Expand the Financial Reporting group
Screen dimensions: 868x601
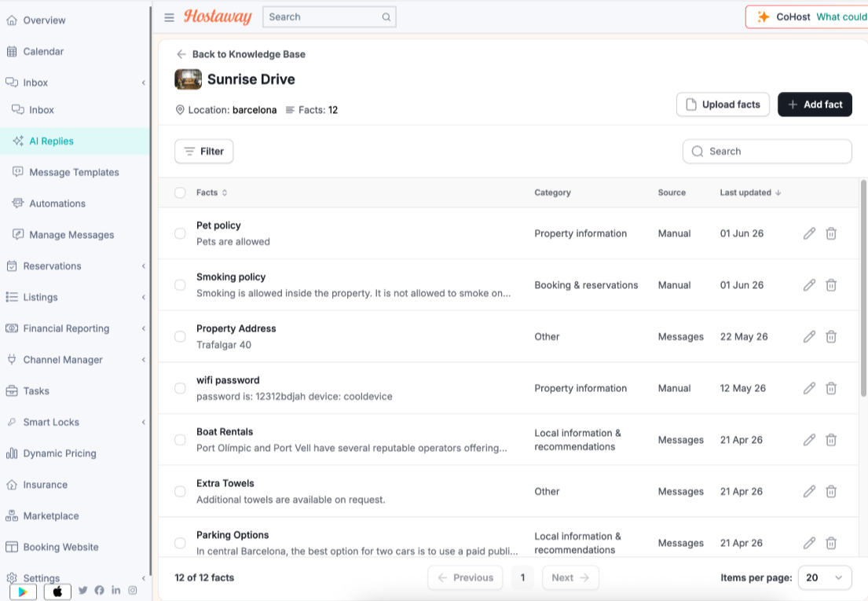(144, 328)
